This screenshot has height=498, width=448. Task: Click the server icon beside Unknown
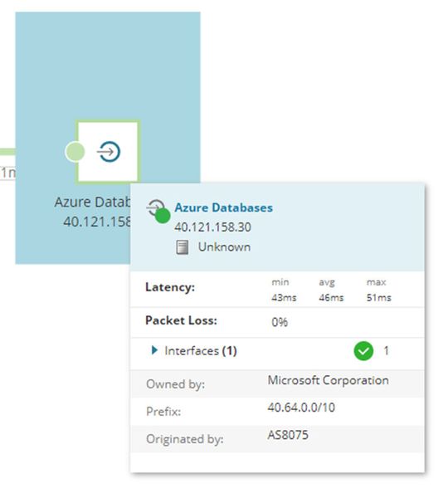[183, 247]
